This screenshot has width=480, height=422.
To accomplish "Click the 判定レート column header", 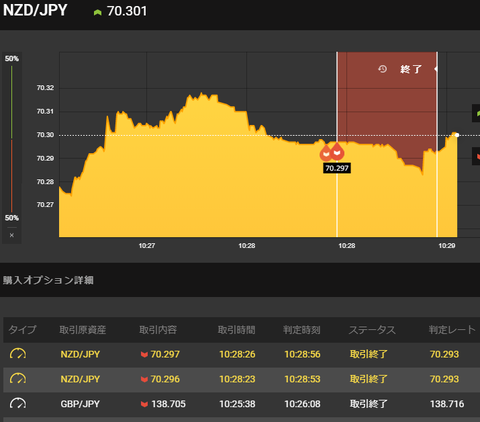I will click(x=452, y=330).
